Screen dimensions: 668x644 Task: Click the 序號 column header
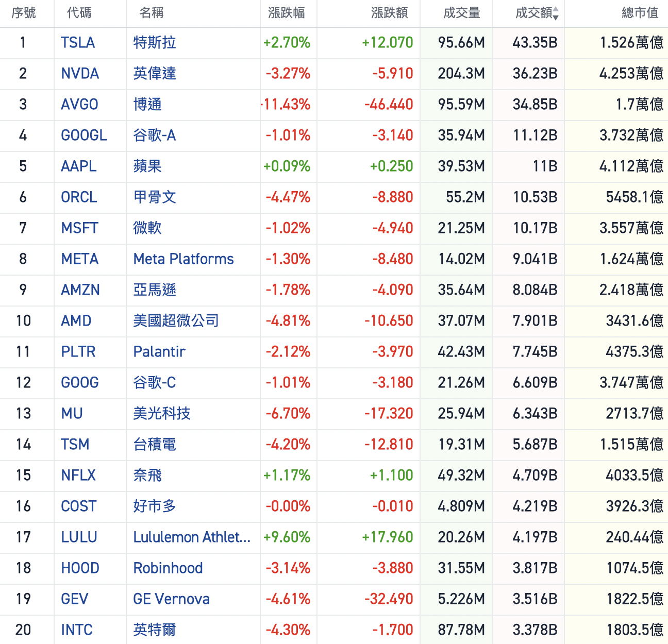coord(24,13)
